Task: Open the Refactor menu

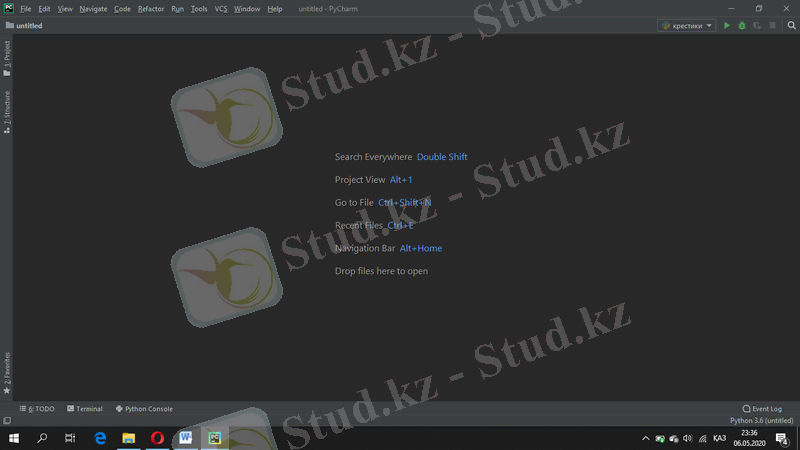Action: point(151,9)
